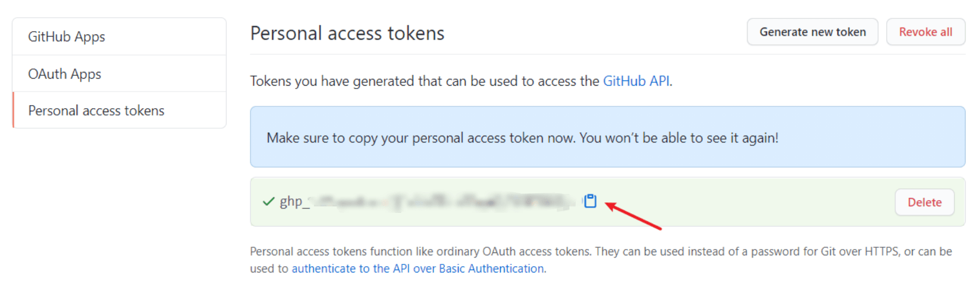The width and height of the screenshot is (980, 284).
Task: Select Personal access tokens in the sidebar
Action: [119, 110]
